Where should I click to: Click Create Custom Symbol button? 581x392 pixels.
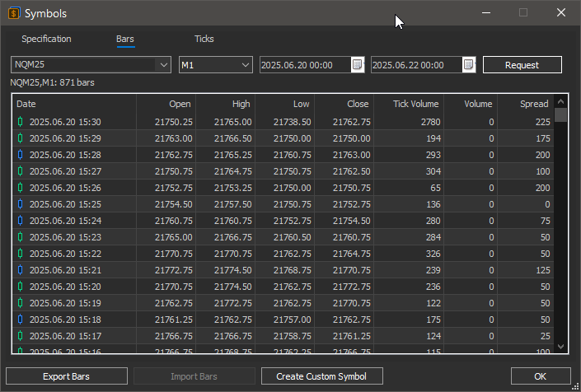(321, 376)
